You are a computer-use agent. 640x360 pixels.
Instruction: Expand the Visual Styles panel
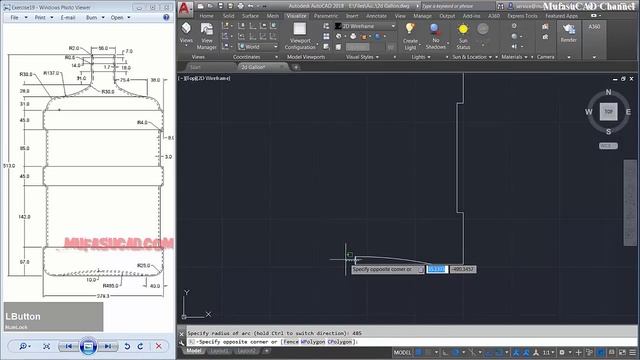point(362,57)
